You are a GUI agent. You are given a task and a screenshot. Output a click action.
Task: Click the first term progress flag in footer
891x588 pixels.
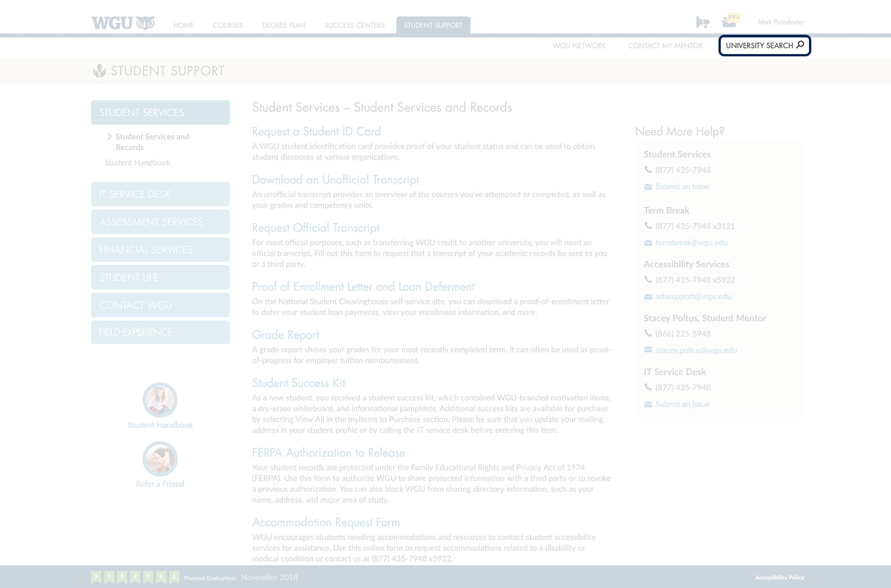point(96,577)
